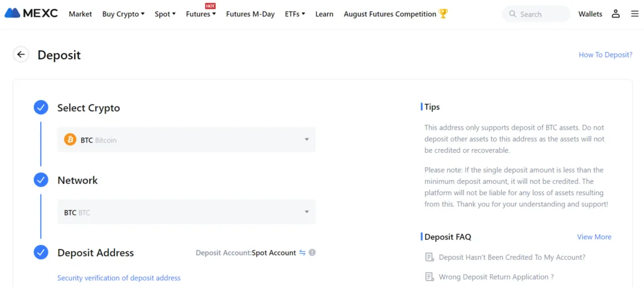Go to the Learn page
644x287 pixels.
[324, 14]
